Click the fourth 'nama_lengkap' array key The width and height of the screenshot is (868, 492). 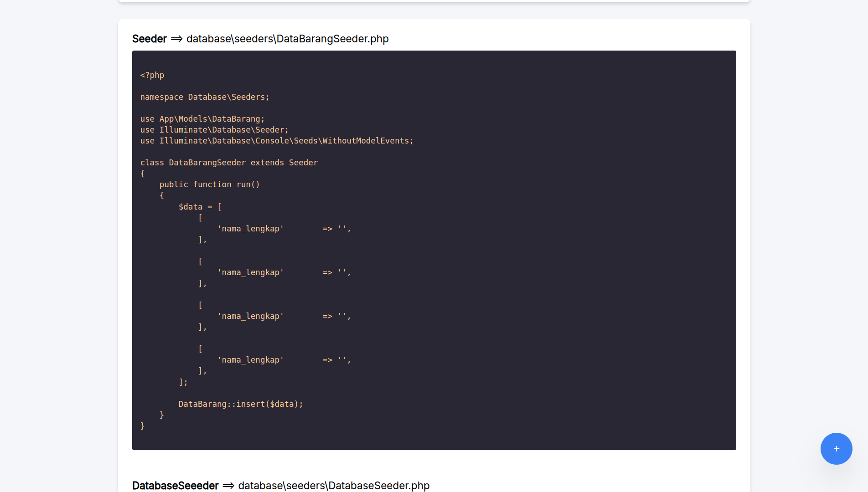[250, 360]
